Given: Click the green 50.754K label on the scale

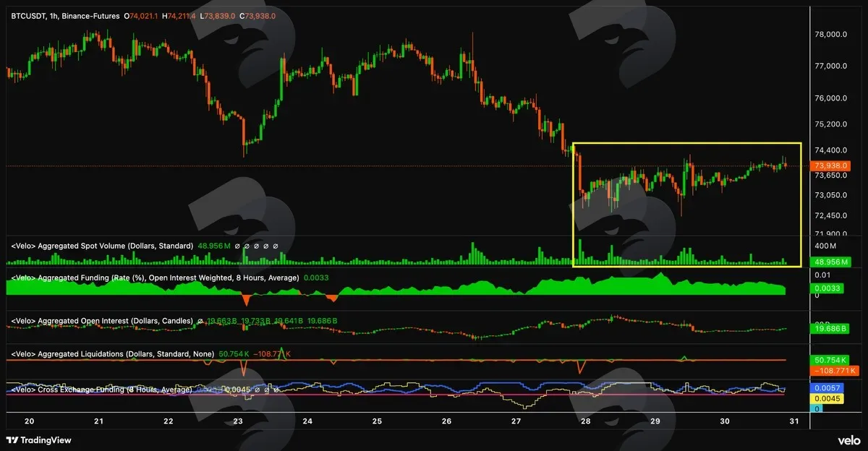Looking at the screenshot, I should (x=829, y=359).
